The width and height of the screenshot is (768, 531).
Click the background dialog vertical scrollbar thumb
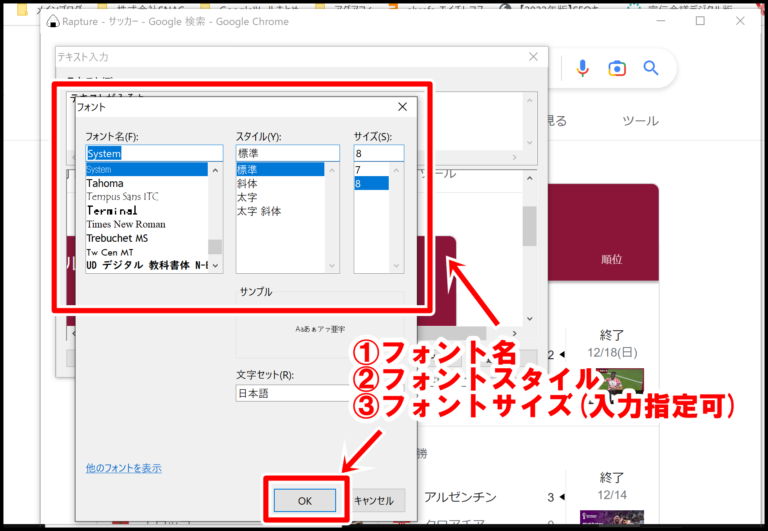[529, 226]
